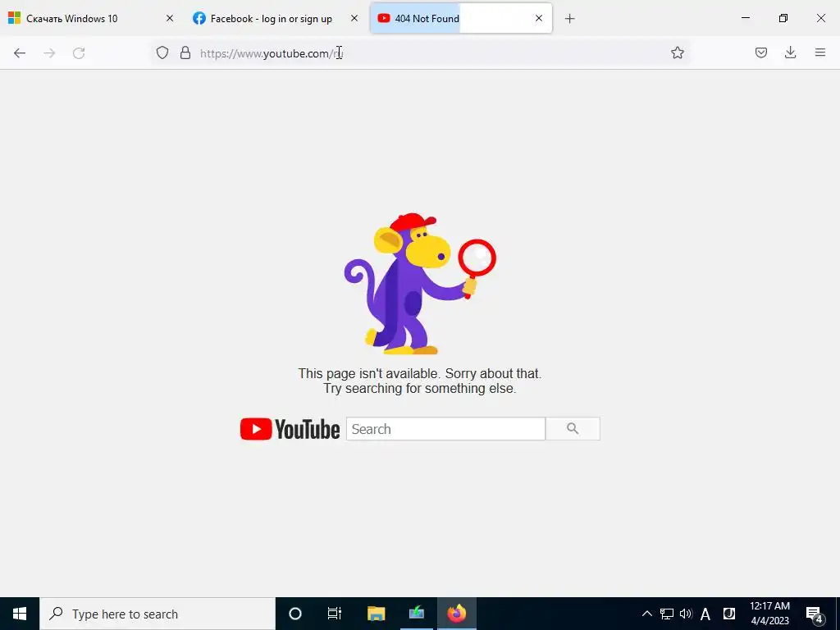The width and height of the screenshot is (840, 630).
Task: Open the pinned app beside File Explorer
Action: 416,614
